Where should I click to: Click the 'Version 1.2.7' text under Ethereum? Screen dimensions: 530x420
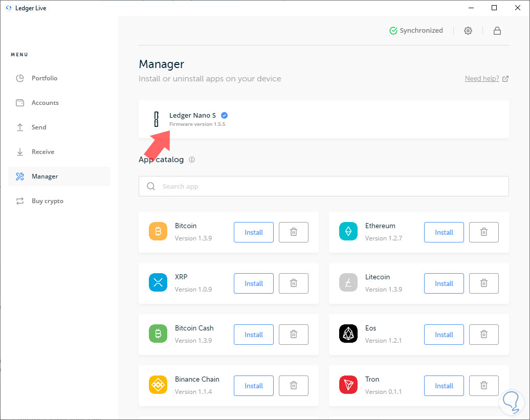(x=384, y=238)
